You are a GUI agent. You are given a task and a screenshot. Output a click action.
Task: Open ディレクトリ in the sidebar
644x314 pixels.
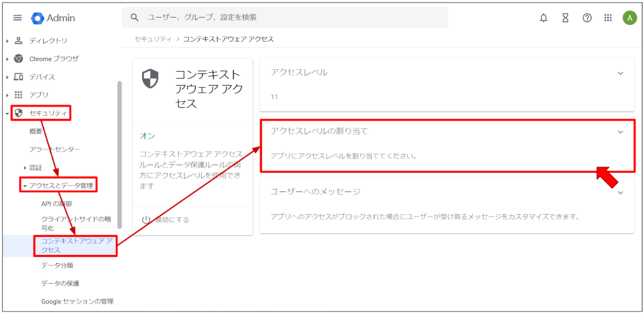coord(48,41)
